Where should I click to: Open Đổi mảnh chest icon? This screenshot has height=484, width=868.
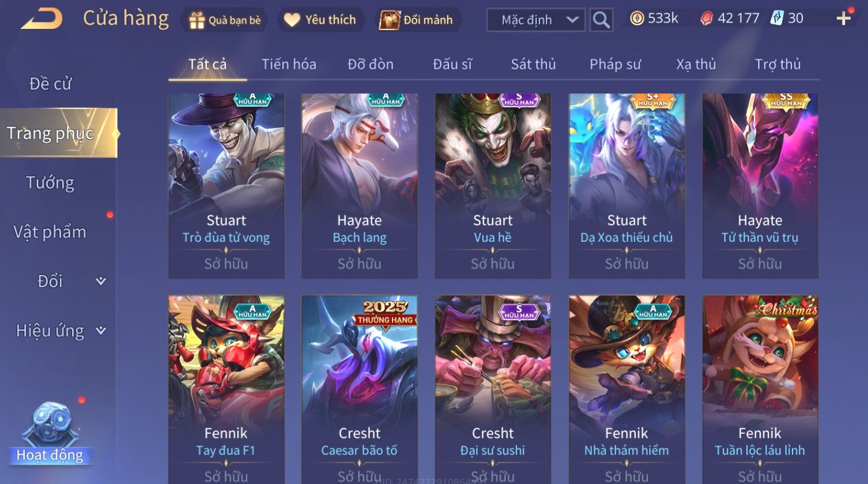click(x=390, y=20)
